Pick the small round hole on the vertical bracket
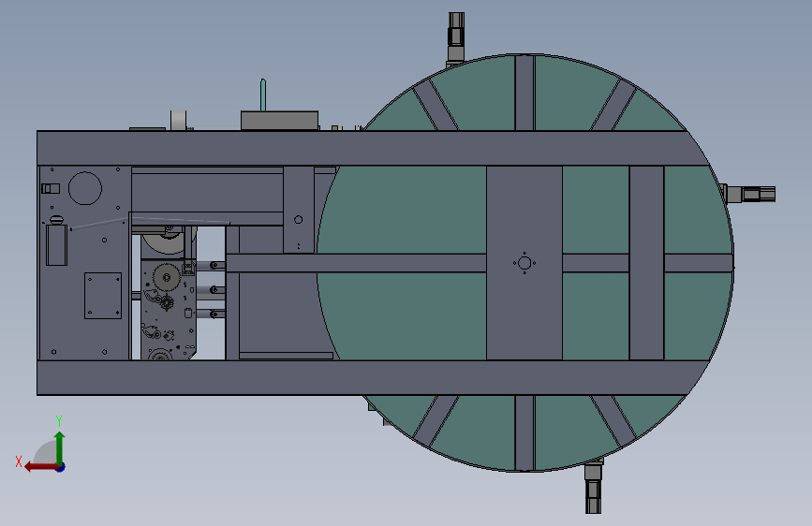 (x=298, y=220)
